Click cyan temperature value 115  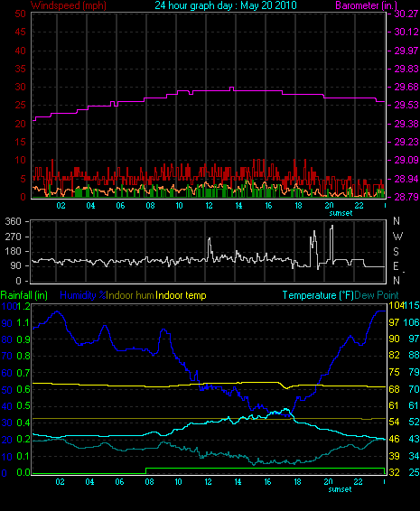(x=411, y=306)
